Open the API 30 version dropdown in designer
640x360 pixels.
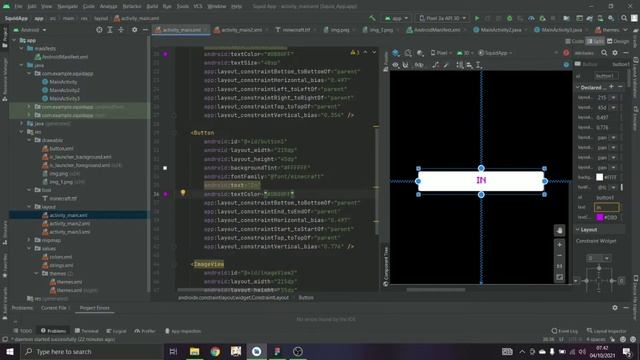[465, 53]
